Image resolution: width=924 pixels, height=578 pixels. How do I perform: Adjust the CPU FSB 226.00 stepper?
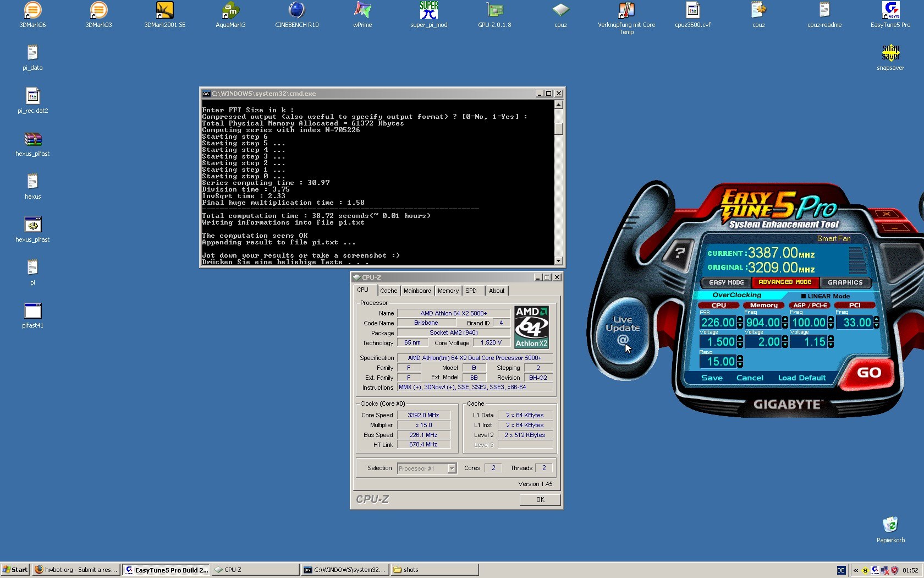[x=740, y=323]
